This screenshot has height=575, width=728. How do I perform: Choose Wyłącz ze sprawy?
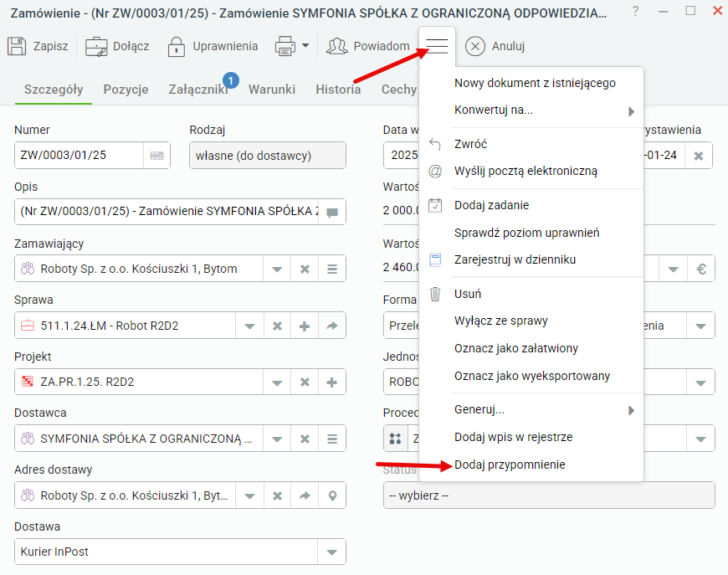tap(531, 321)
